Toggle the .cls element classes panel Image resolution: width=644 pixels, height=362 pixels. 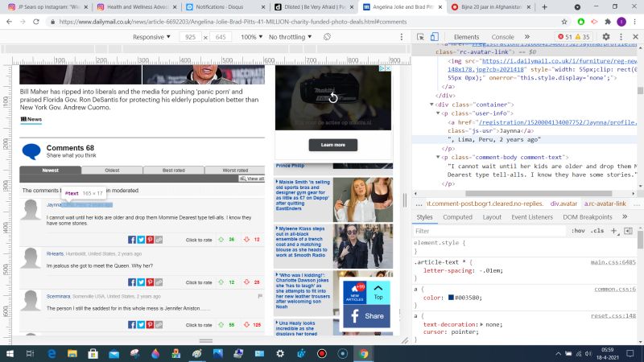pyautogui.click(x=597, y=231)
